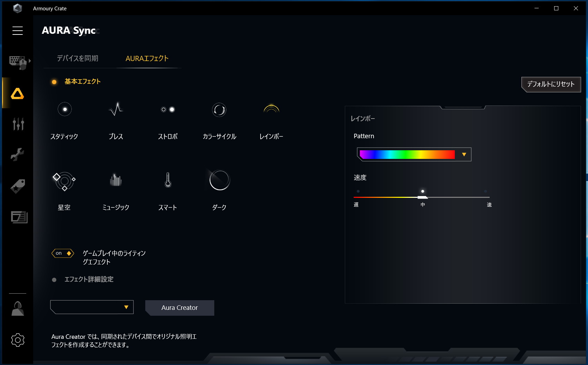
Task: Click the 速度 label
Action: coord(360,178)
